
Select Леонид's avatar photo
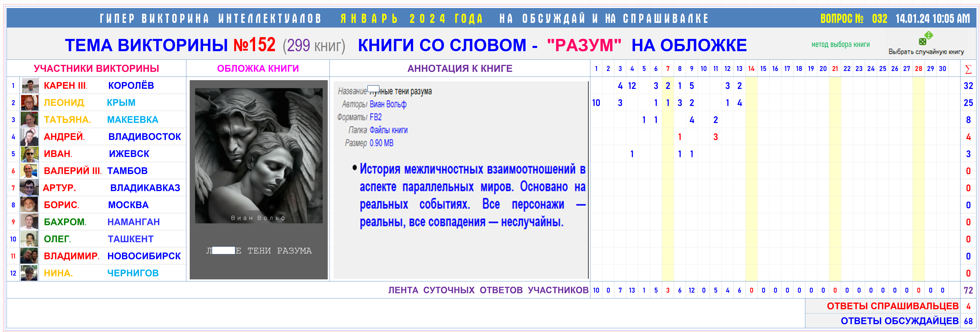30,103
